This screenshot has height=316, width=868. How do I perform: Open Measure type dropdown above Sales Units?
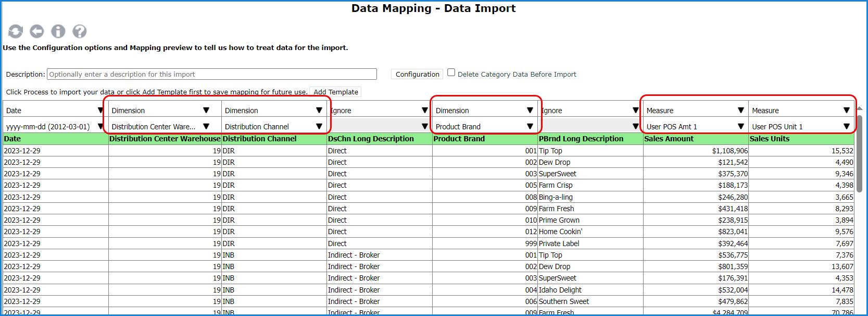pos(801,110)
